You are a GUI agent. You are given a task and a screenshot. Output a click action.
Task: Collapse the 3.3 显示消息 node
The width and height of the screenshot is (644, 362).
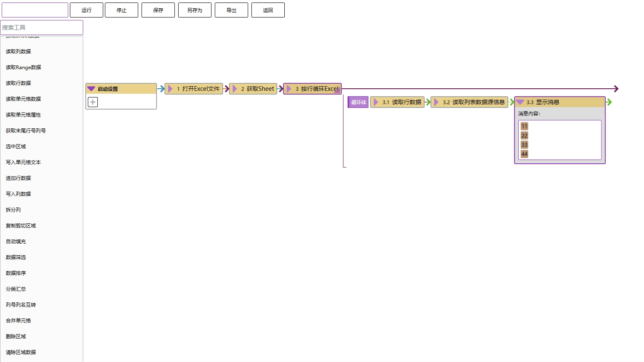[520, 102]
